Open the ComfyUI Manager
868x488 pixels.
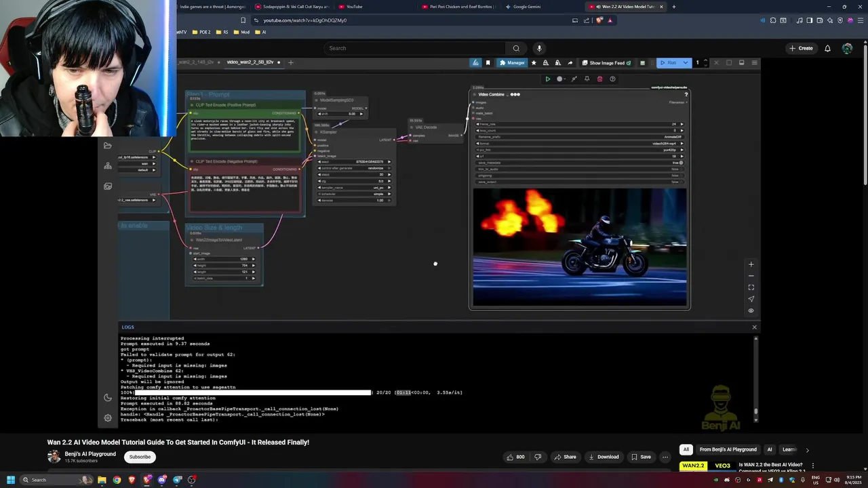512,62
